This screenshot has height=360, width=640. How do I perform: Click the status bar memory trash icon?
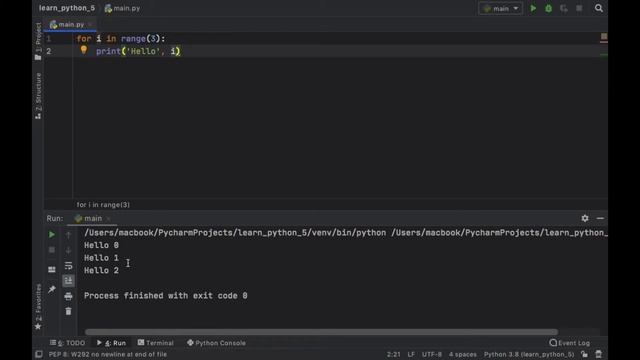tap(598, 354)
